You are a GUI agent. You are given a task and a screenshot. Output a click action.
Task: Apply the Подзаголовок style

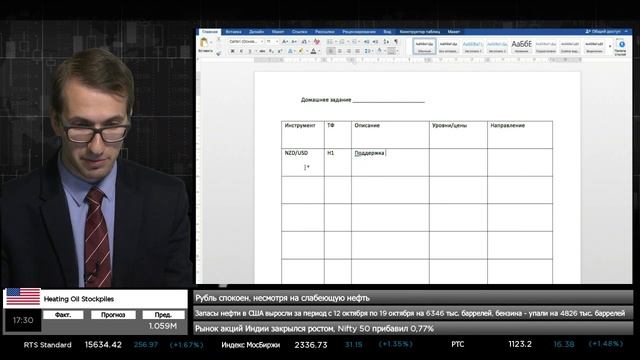tap(546, 47)
